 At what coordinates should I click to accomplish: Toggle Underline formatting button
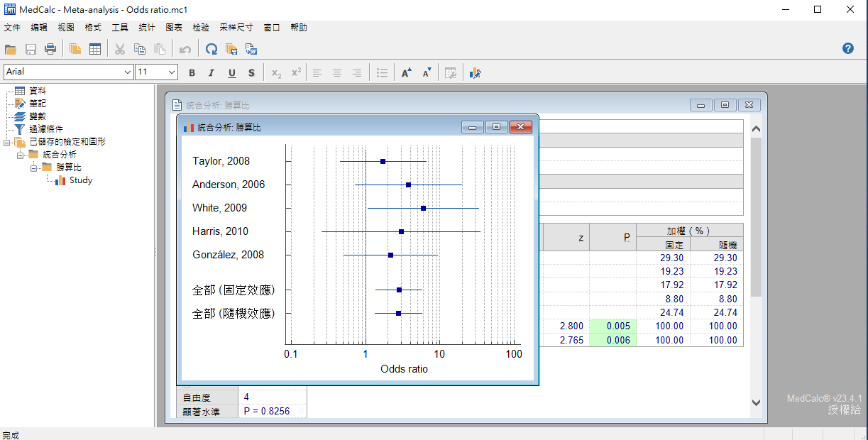(x=231, y=72)
